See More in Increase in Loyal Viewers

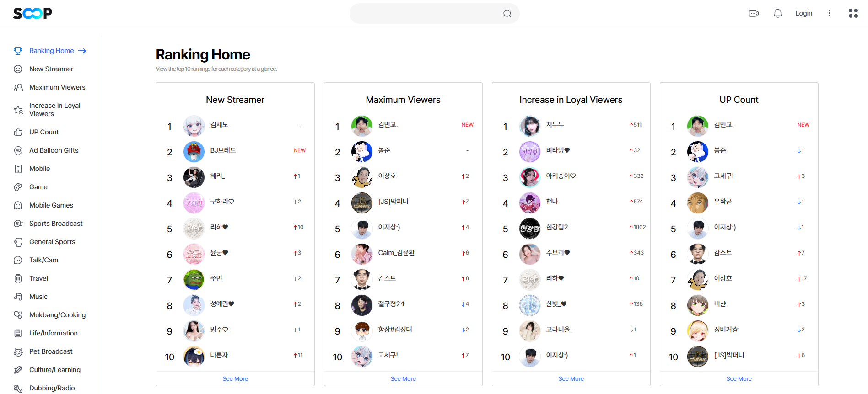(571, 379)
